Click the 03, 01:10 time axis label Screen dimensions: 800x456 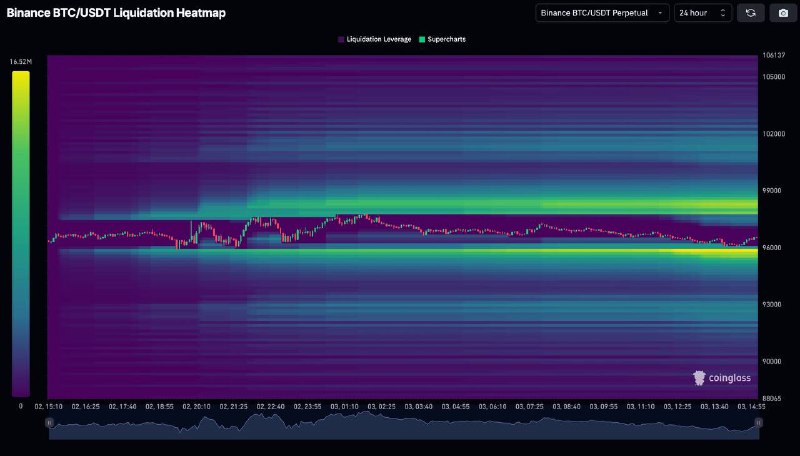[x=344, y=407]
